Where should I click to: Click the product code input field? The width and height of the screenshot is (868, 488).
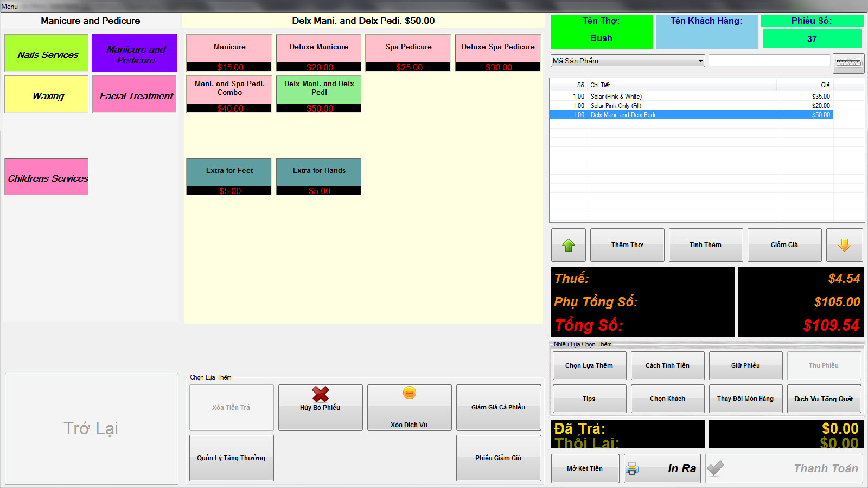(769, 61)
